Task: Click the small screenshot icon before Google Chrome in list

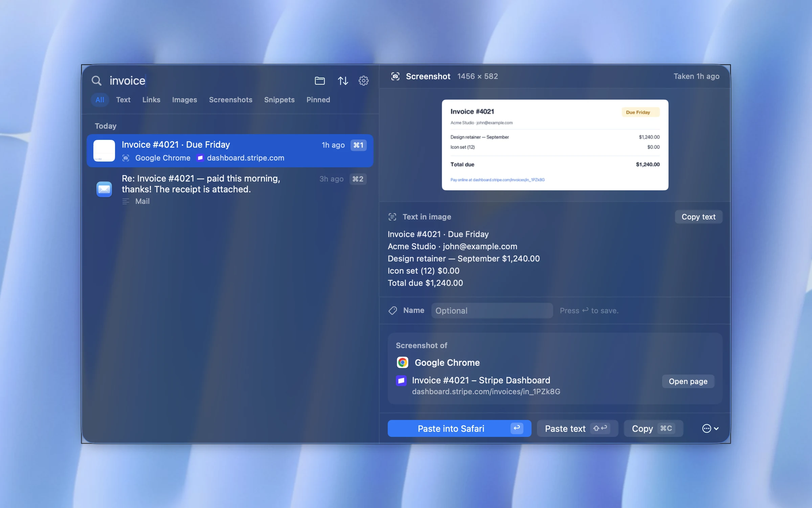Action: point(126,158)
